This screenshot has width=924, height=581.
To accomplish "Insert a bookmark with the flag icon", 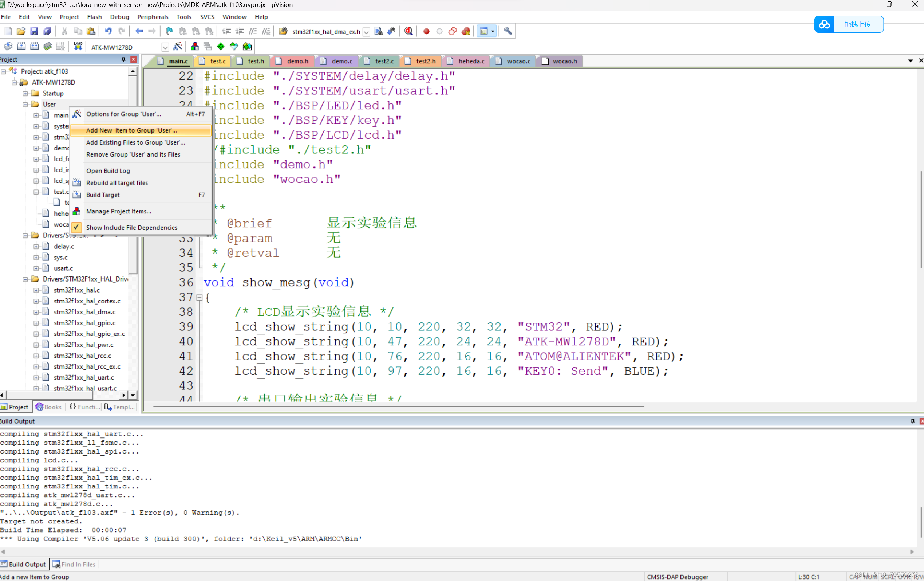I will point(169,31).
